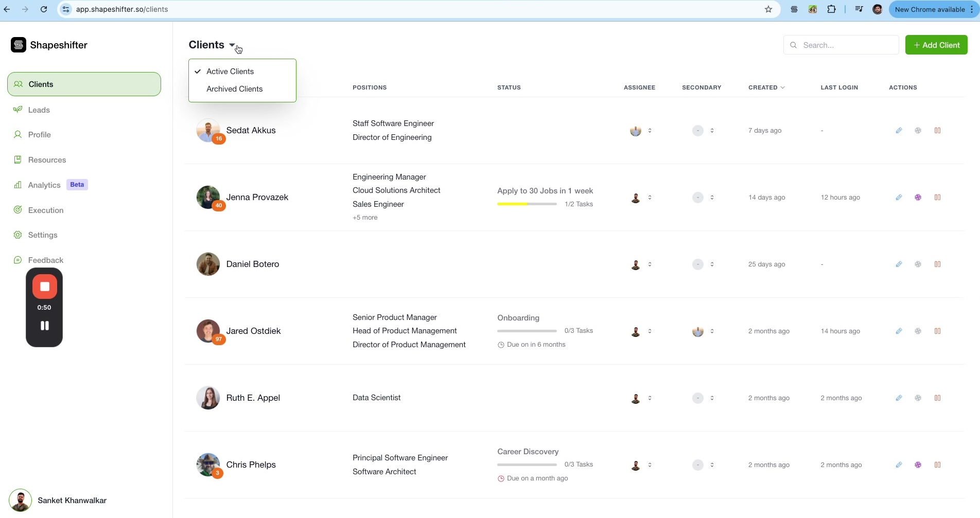Bookmark this page with the star icon
This screenshot has width=980, height=518.
(768, 9)
